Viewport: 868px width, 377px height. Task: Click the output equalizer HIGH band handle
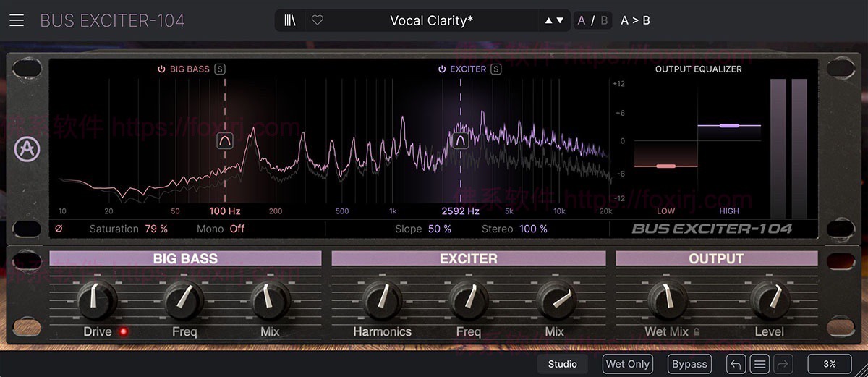click(x=729, y=126)
